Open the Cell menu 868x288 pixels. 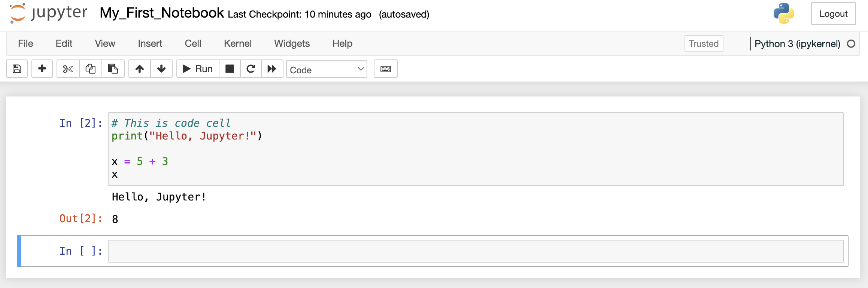pos(193,43)
